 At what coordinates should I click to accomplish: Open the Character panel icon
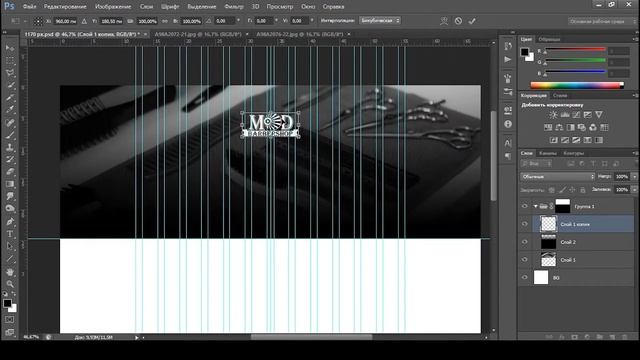click(508, 143)
